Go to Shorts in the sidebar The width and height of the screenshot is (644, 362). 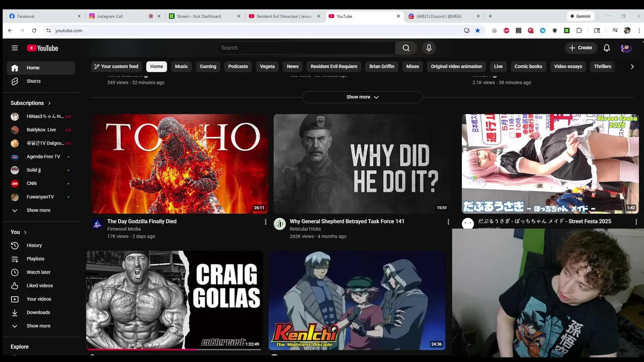click(x=40, y=81)
